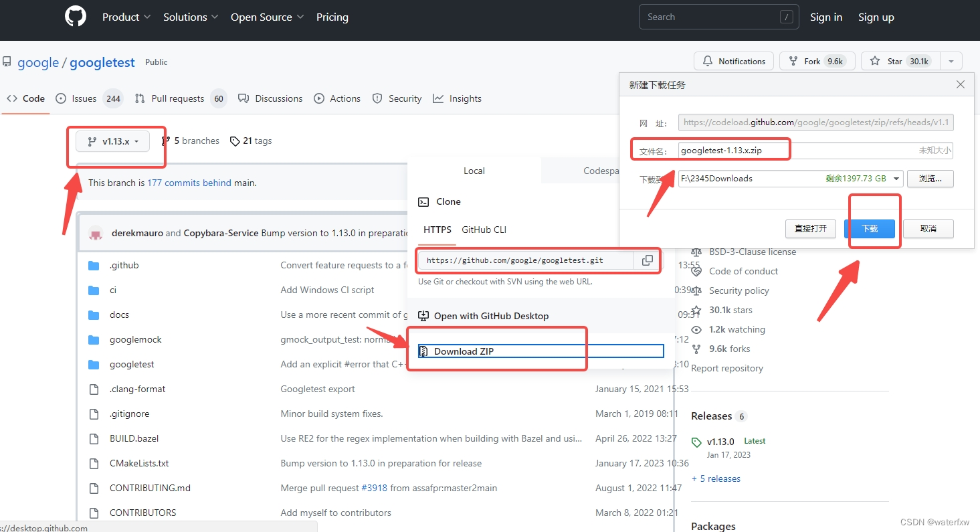Switch to the Local tab
980x532 pixels.
[x=474, y=171]
